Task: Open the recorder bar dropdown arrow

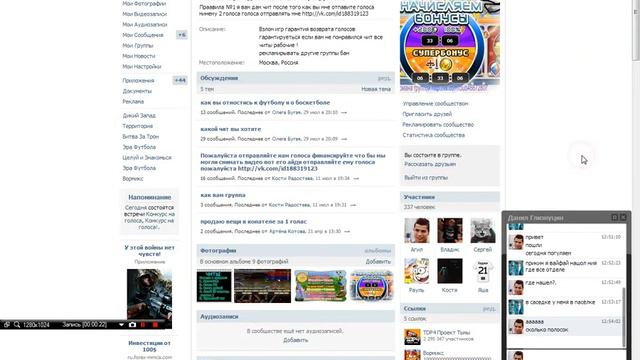Action: tap(121, 325)
